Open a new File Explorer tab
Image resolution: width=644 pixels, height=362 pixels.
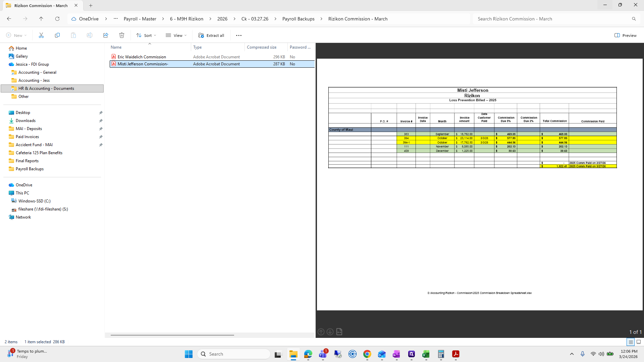pyautogui.click(x=91, y=5)
